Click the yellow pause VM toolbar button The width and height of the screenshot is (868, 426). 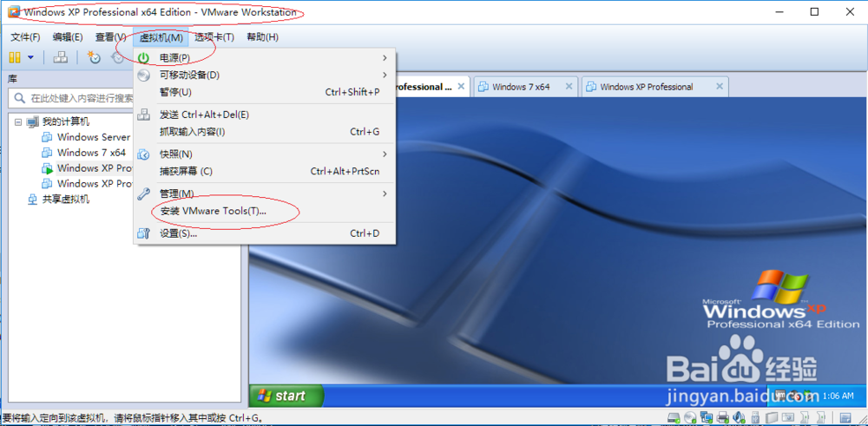(15, 57)
